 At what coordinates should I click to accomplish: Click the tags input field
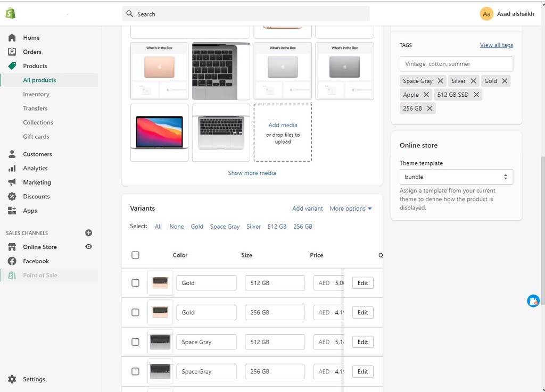pos(456,64)
